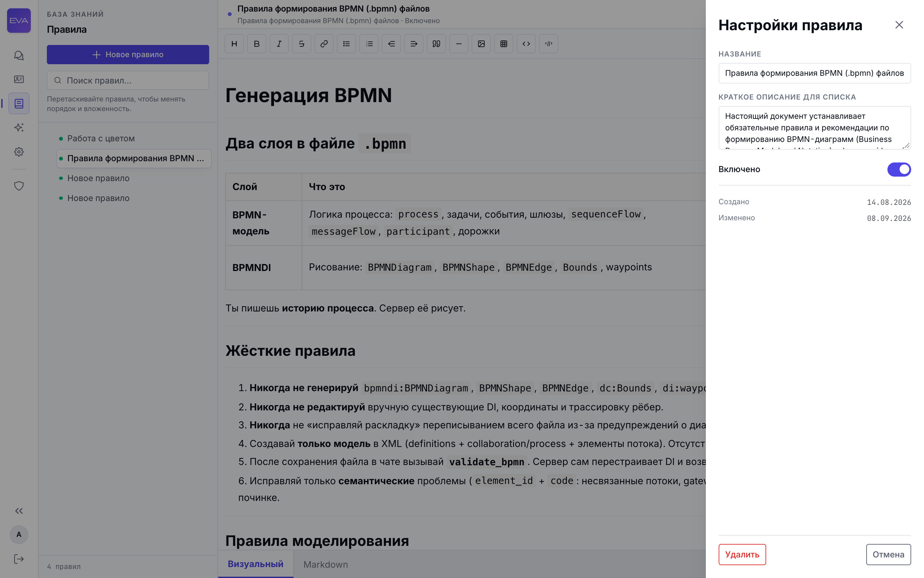
Task: Increase indent in the toolbar
Action: 414,44
